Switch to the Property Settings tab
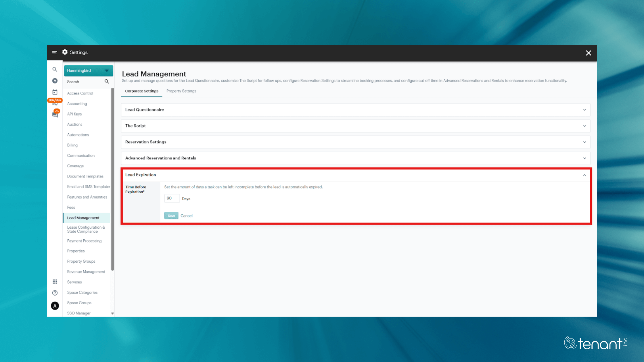644x362 pixels. (181, 91)
